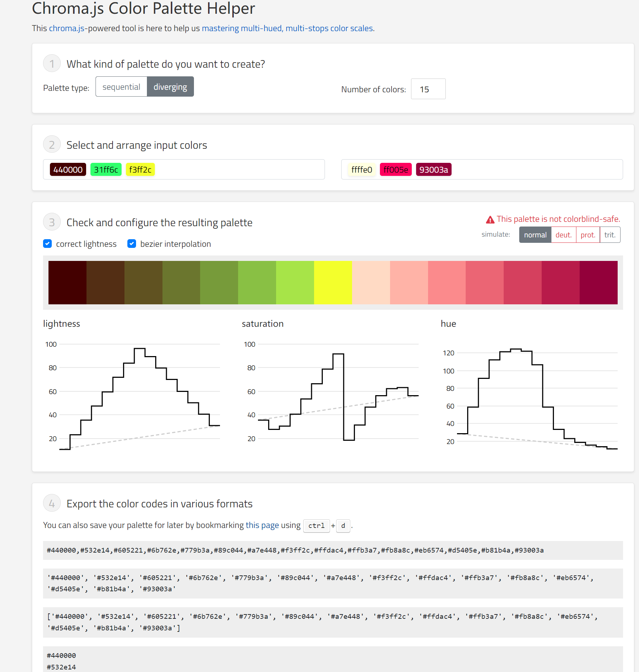Click the 'this page' bookmark link
Image resolution: width=639 pixels, height=672 pixels.
[262, 525]
